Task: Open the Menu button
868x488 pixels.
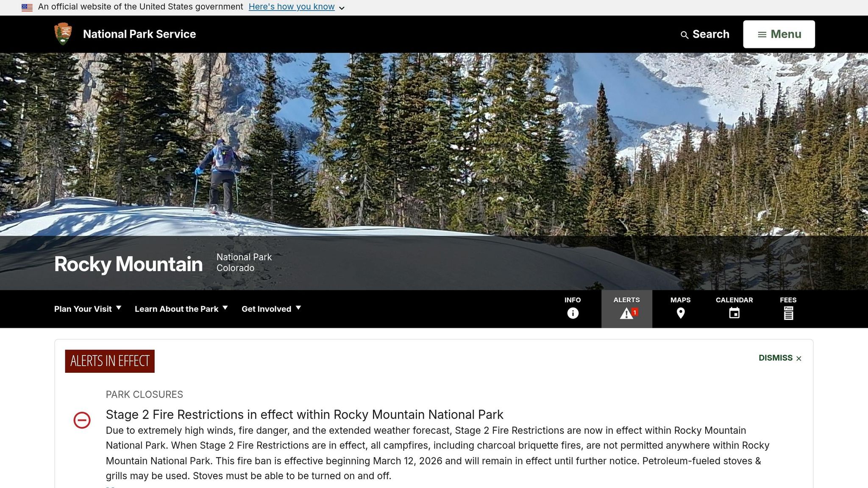Action: pos(779,34)
